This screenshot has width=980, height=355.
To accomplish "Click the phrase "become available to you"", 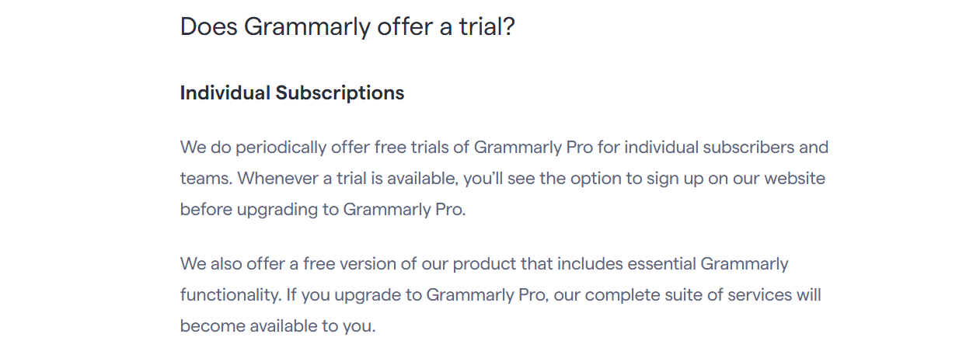I will [277, 326].
